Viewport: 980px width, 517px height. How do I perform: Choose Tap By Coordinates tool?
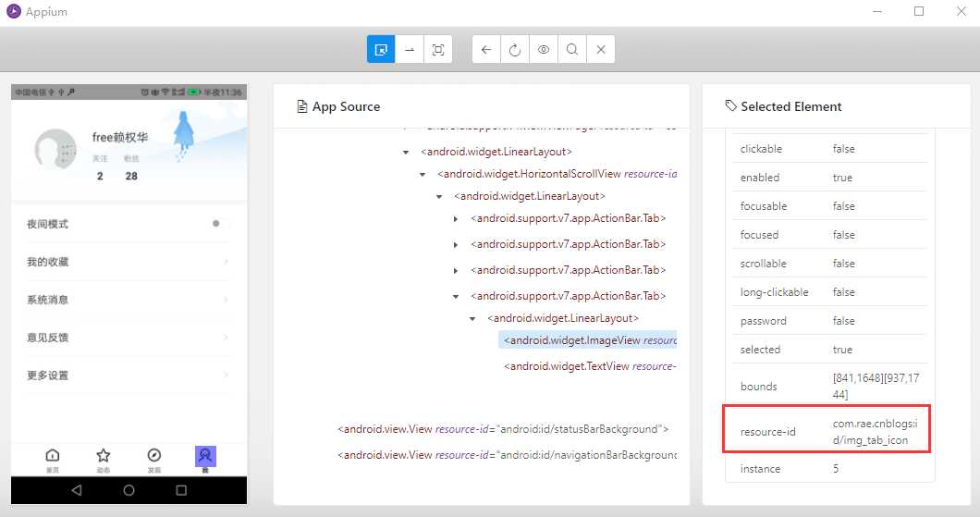(x=438, y=49)
